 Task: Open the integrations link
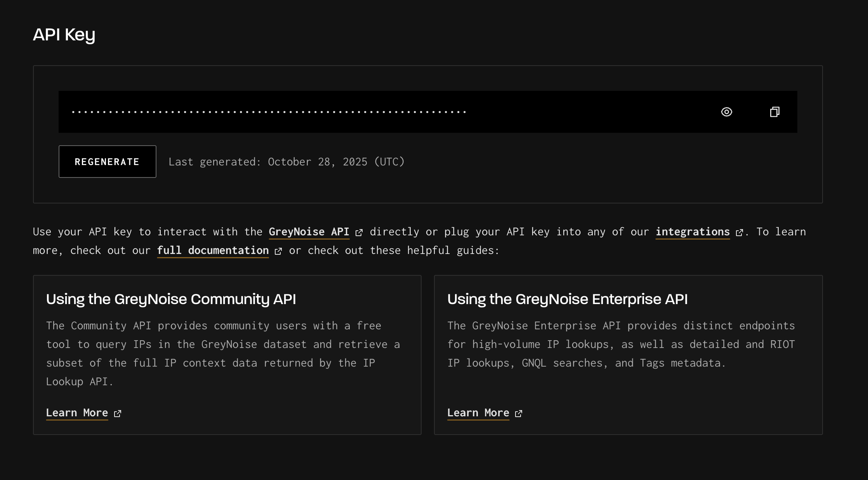point(693,232)
